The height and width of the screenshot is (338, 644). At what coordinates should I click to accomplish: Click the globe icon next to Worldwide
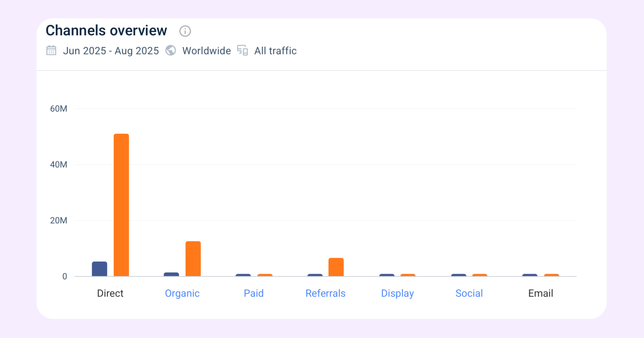click(171, 51)
